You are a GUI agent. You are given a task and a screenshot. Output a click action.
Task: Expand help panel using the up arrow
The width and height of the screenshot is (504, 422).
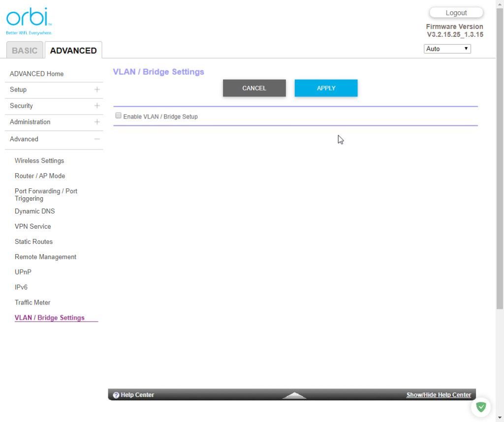pos(294,395)
